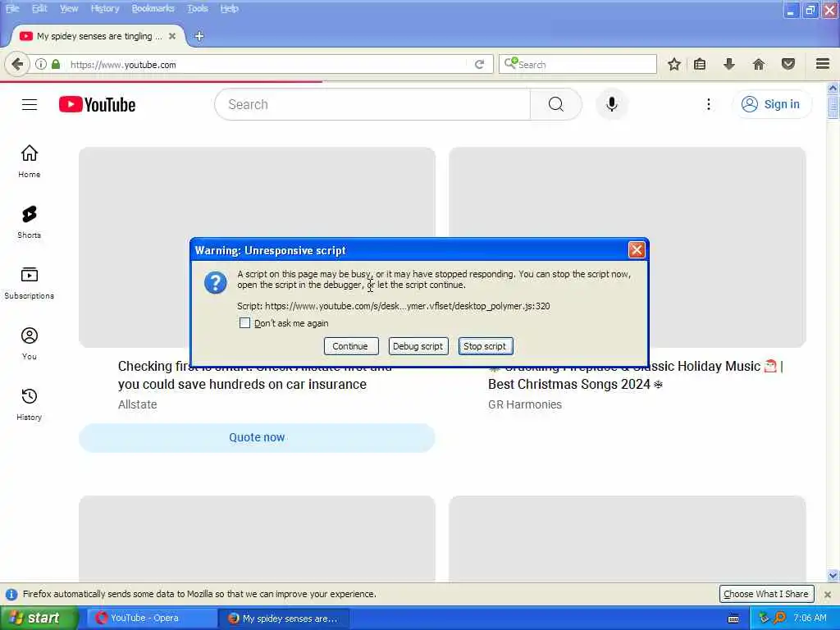Dismiss the Firefox data notification bar

tap(827, 594)
